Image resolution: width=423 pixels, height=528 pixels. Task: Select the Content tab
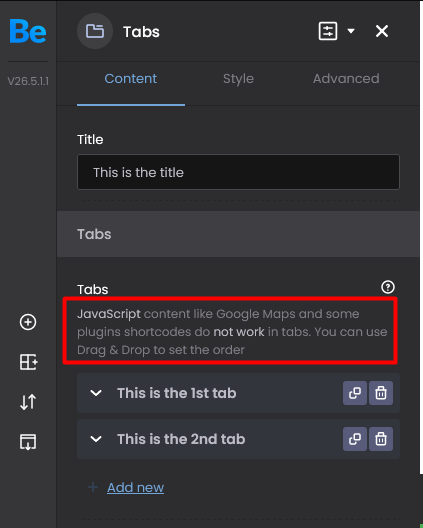(131, 79)
